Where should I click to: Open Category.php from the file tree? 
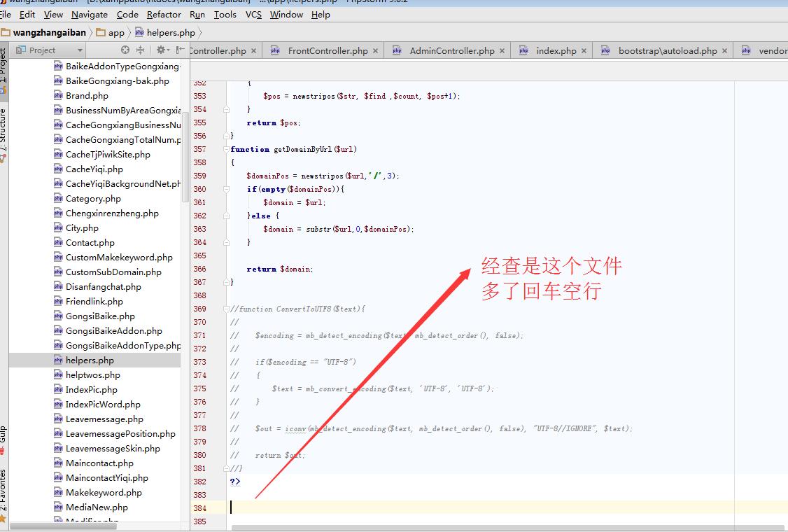click(x=93, y=198)
